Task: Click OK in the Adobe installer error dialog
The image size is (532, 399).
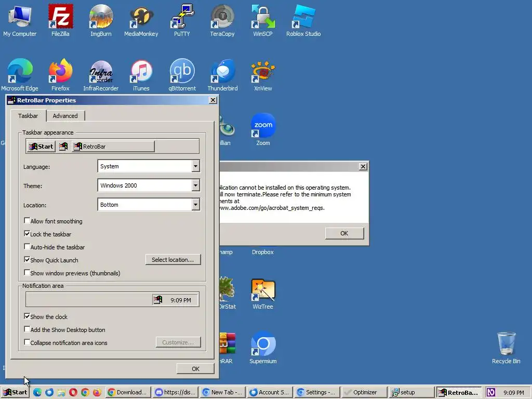Action: click(344, 233)
